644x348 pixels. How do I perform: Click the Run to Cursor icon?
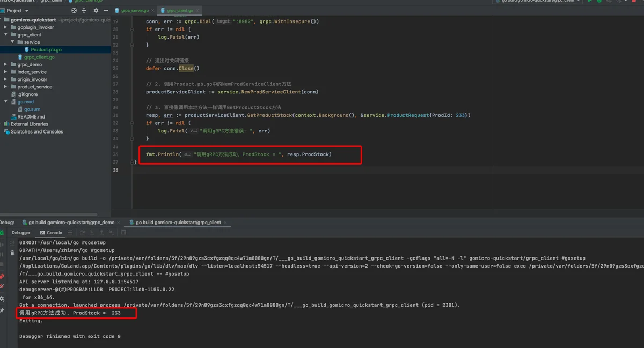point(111,233)
